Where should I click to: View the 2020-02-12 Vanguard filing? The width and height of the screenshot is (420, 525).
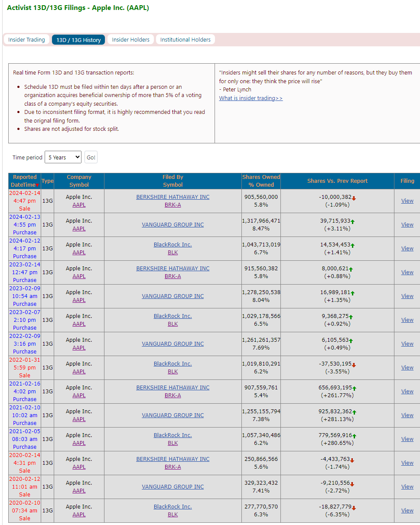coord(407,487)
